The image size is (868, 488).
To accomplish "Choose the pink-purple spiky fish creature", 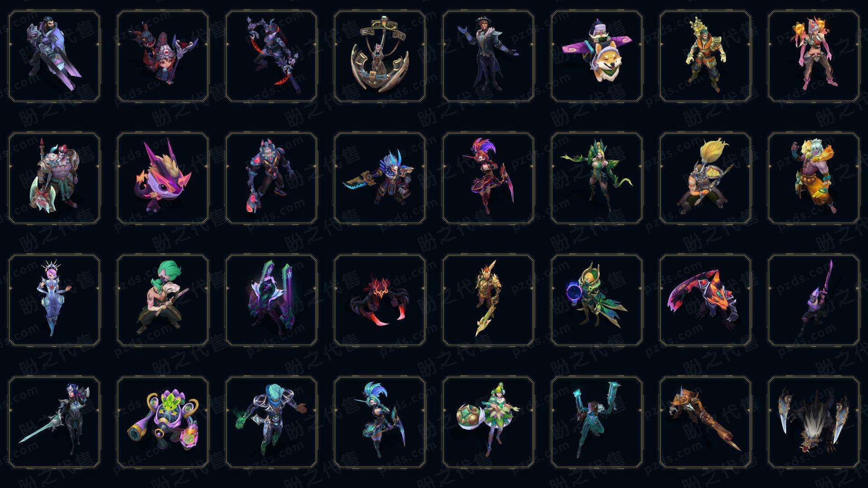I will pos(163,178).
